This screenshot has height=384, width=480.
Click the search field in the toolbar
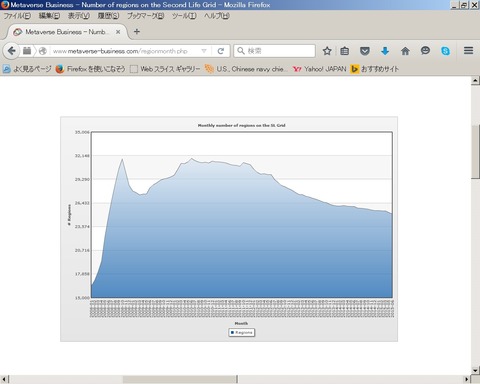274,51
